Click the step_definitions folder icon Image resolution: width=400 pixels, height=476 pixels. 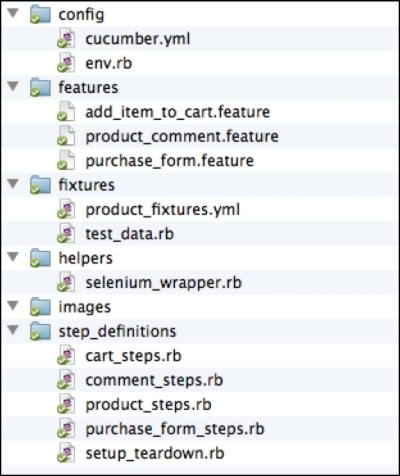(40, 331)
